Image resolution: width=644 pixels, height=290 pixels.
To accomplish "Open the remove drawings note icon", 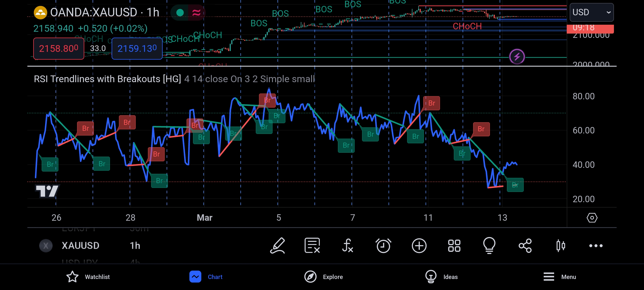I will [312, 245].
